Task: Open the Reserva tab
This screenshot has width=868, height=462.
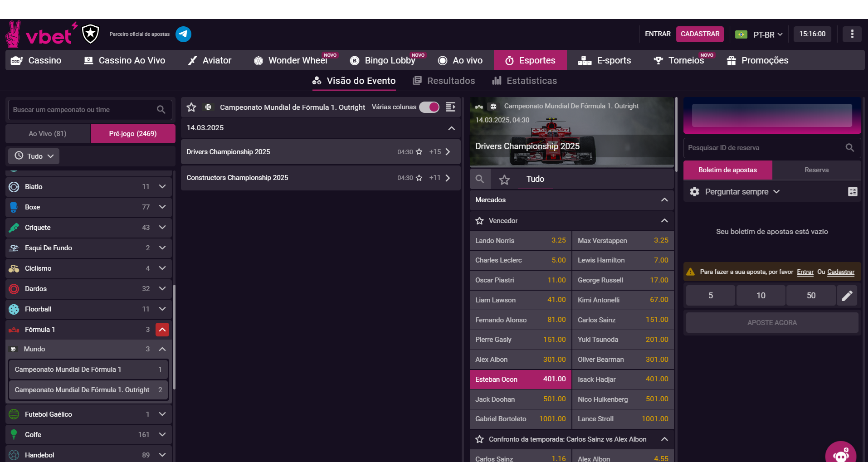Action: pyautogui.click(x=816, y=170)
